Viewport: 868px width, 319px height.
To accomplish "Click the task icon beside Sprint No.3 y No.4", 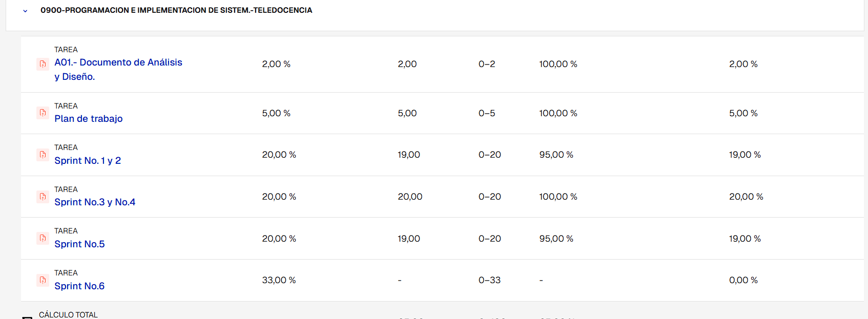I will tap(43, 197).
